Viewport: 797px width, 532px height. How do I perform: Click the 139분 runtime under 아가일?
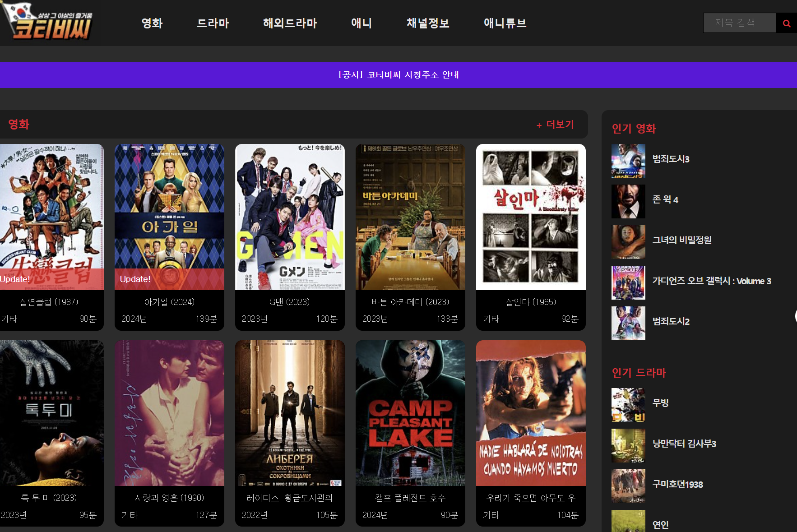[x=206, y=319]
